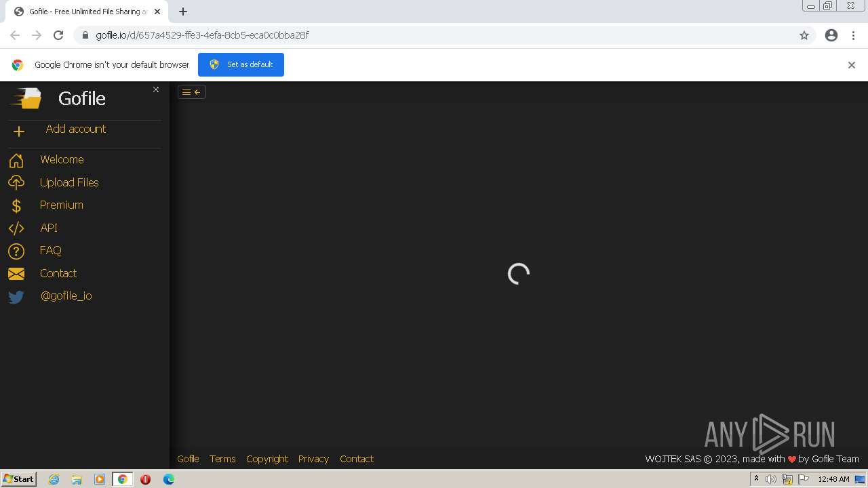
Task: Close the Gofile sidebar with X
Action: coord(156,89)
